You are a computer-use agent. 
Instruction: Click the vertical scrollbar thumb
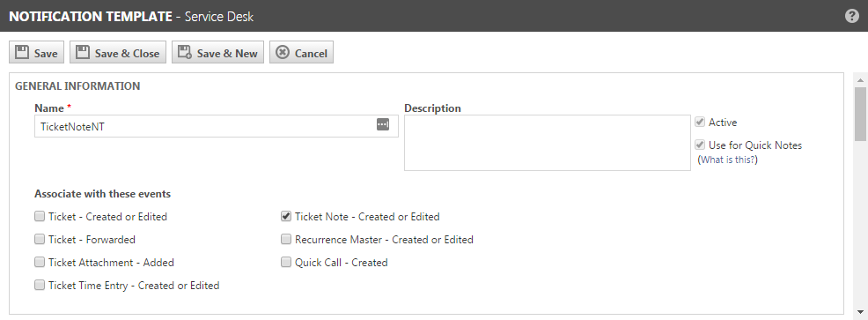pos(860,115)
